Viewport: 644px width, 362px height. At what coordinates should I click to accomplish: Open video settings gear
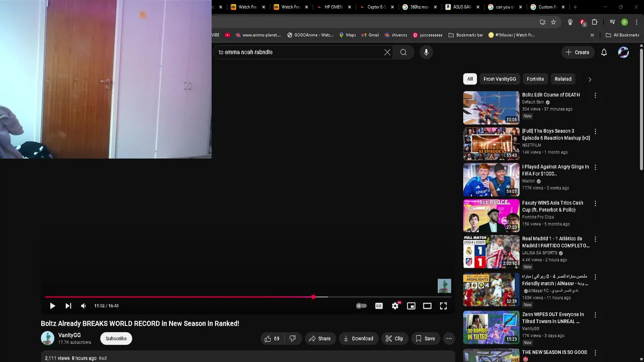[x=395, y=306]
